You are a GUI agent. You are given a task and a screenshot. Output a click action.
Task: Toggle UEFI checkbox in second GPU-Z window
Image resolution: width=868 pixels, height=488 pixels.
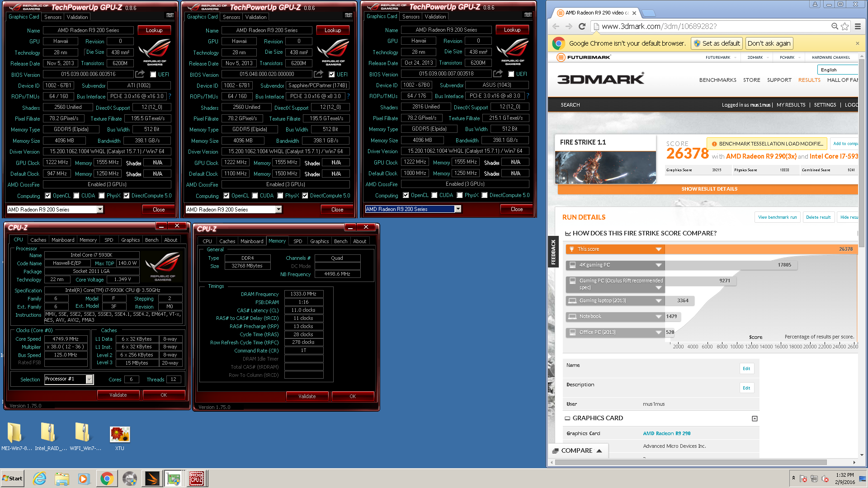tap(331, 75)
